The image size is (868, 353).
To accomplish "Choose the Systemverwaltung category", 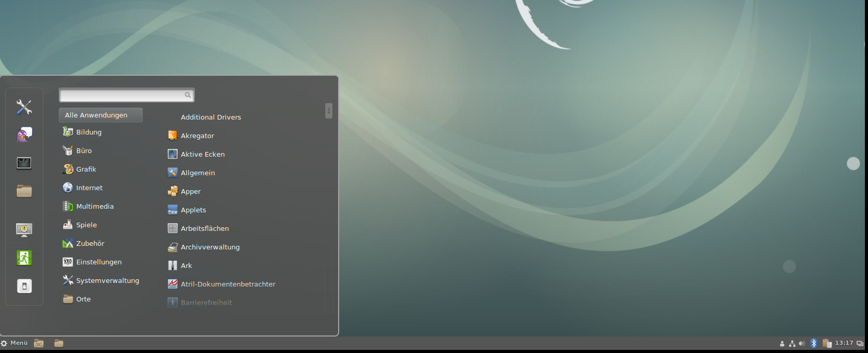I will (107, 281).
